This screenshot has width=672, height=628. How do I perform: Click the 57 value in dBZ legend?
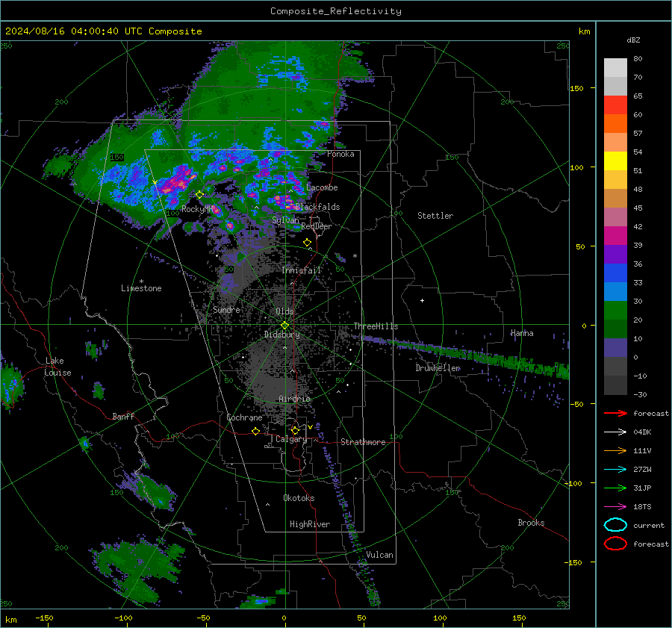point(638,134)
